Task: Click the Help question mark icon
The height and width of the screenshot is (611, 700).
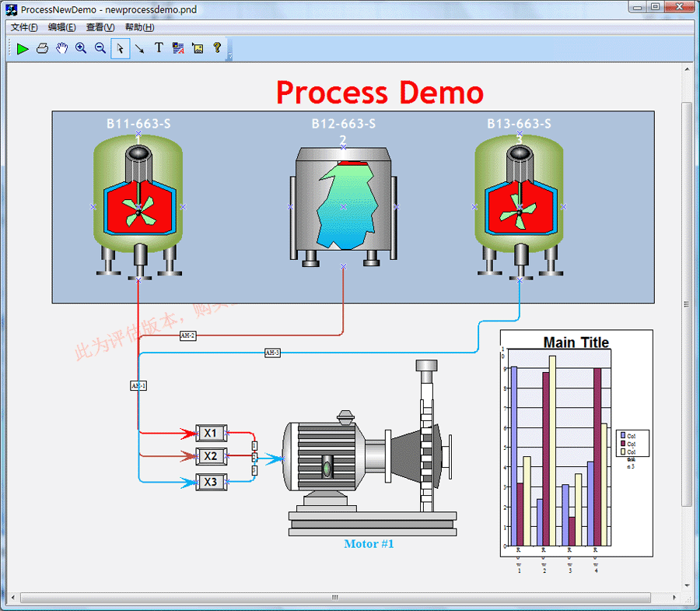Action: tap(217, 48)
